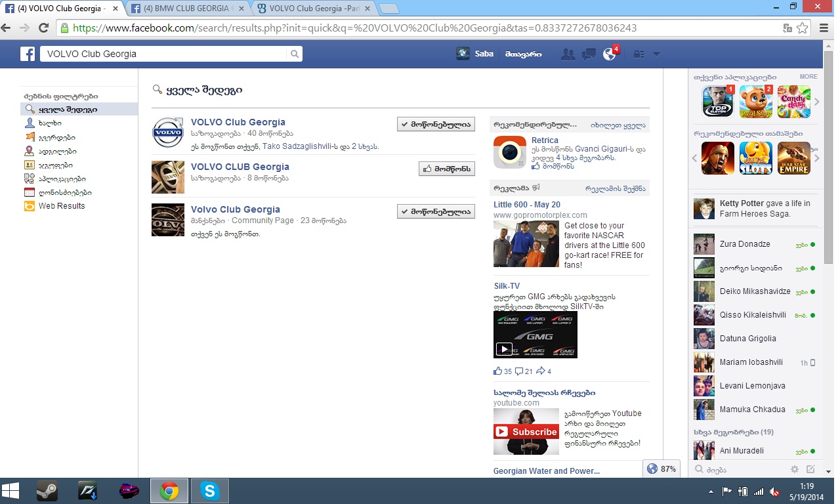Reload the page with the refresh button
The width and height of the screenshot is (840, 504).
pos(43,28)
